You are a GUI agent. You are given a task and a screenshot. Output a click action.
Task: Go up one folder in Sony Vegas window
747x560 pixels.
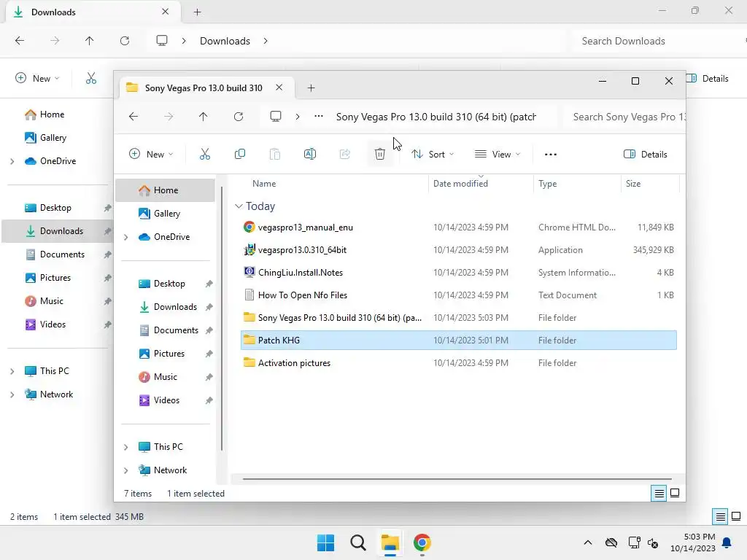point(203,117)
